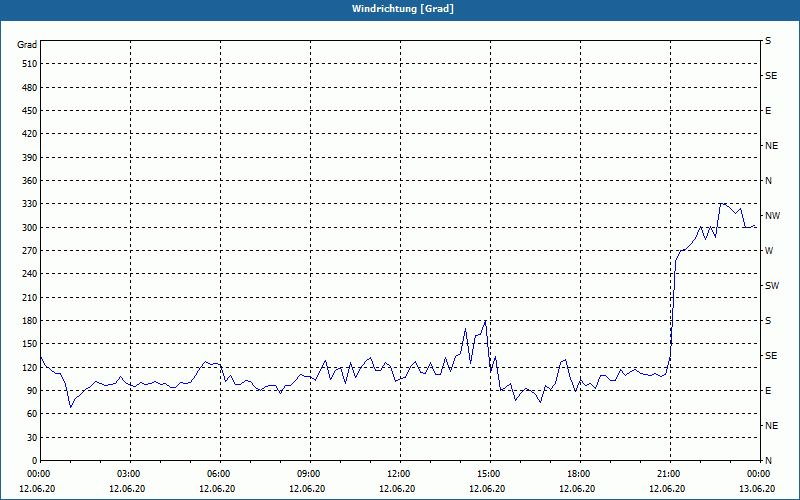
Task: Click the y-axis value 120
Action: point(30,367)
